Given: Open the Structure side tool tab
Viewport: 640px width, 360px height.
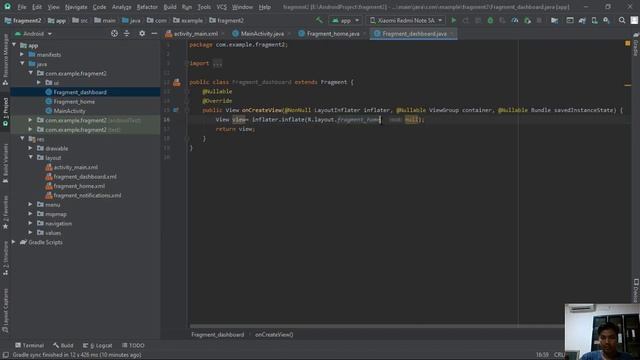Looking at the screenshot, I should (x=5, y=257).
